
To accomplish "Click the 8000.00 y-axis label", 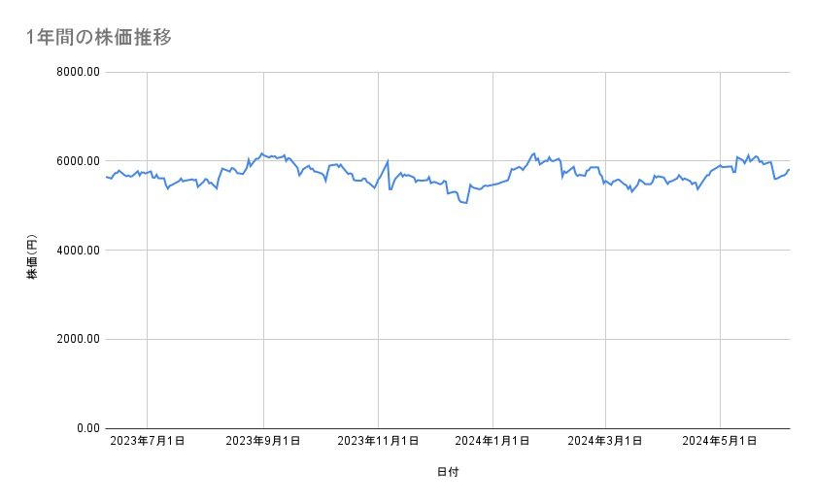I will pos(75,72).
